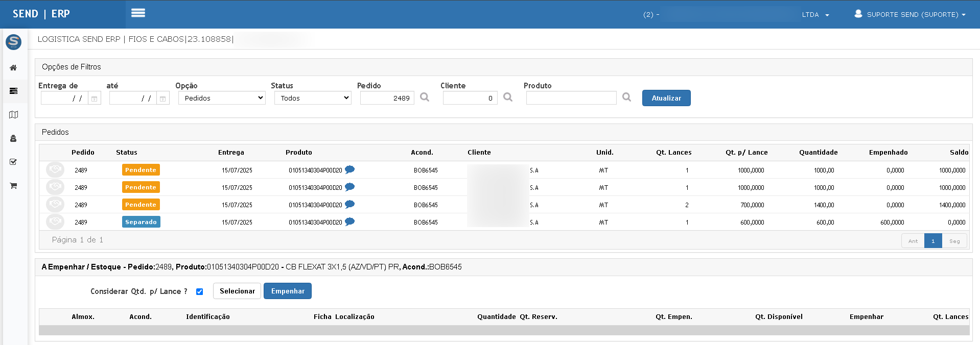Sort by Status column header
The width and height of the screenshot is (980, 345).
coord(127,152)
